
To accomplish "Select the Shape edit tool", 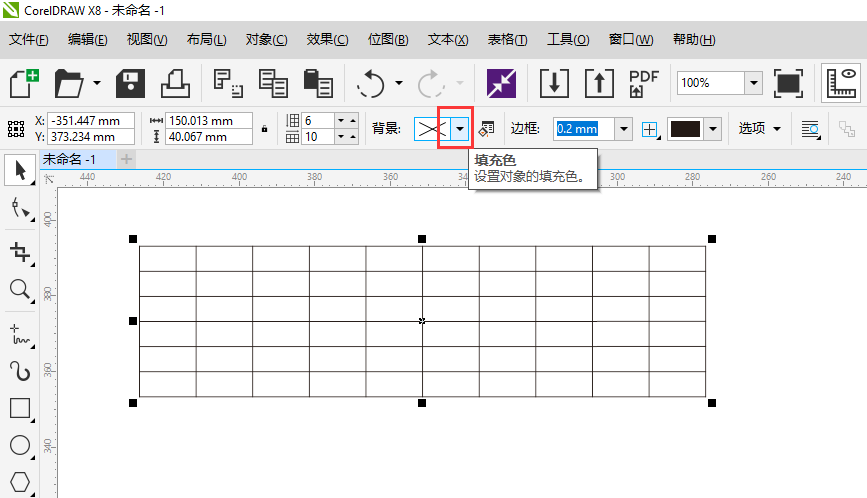I will [x=20, y=209].
